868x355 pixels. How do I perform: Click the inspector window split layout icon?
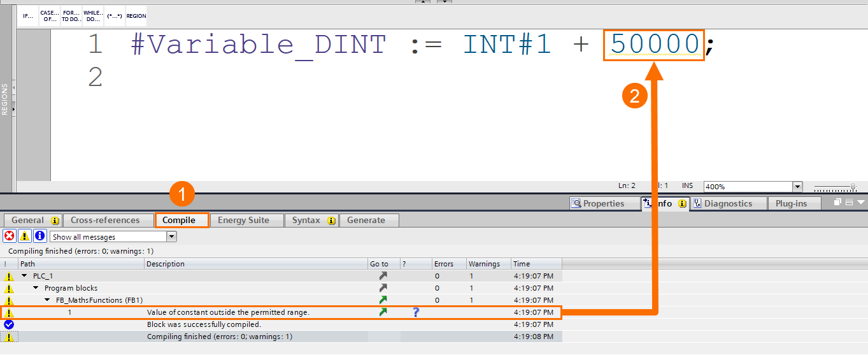pyautogui.click(x=849, y=203)
